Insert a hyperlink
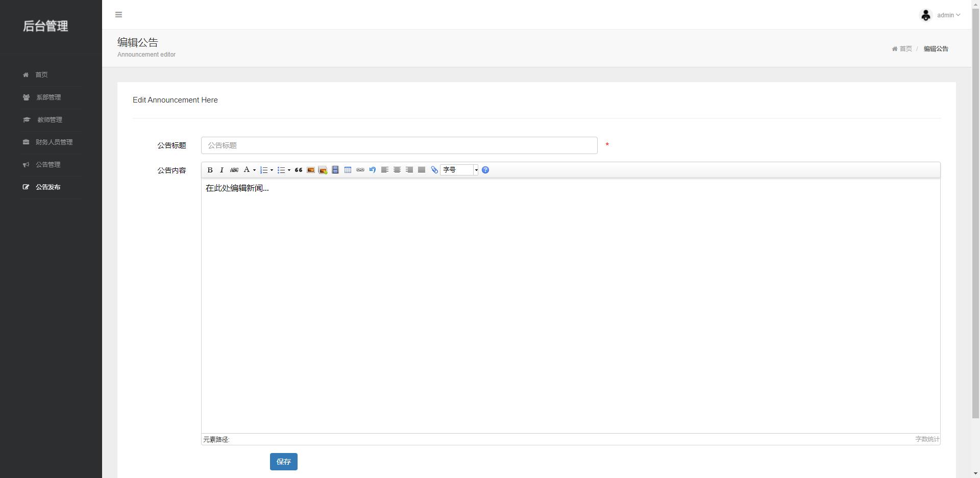The height and width of the screenshot is (478, 980). coord(360,170)
